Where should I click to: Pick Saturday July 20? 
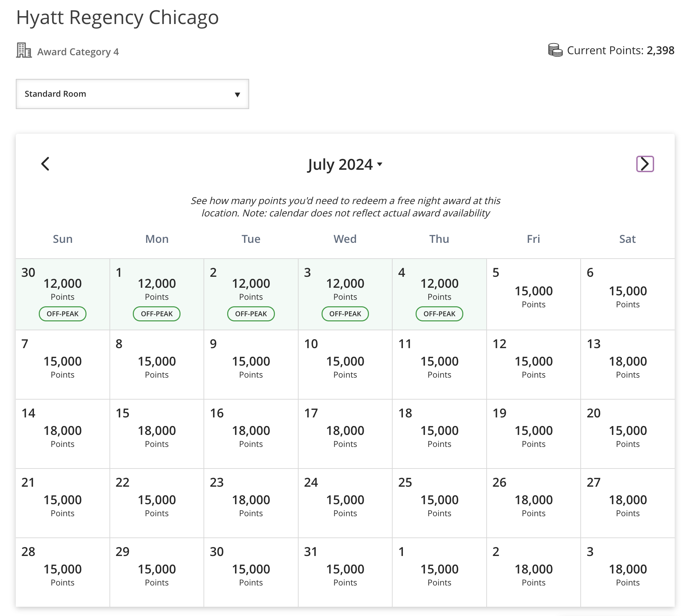point(628,434)
